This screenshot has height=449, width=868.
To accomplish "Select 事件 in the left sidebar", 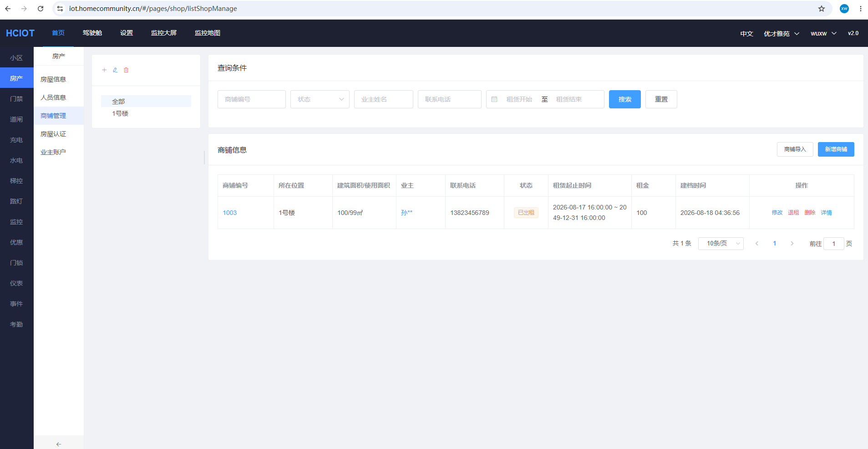I will pos(17,304).
